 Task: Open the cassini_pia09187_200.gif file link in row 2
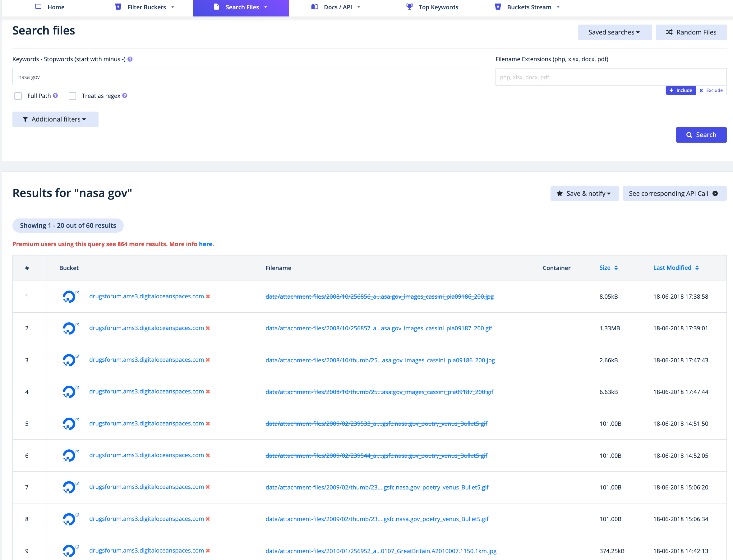379,328
